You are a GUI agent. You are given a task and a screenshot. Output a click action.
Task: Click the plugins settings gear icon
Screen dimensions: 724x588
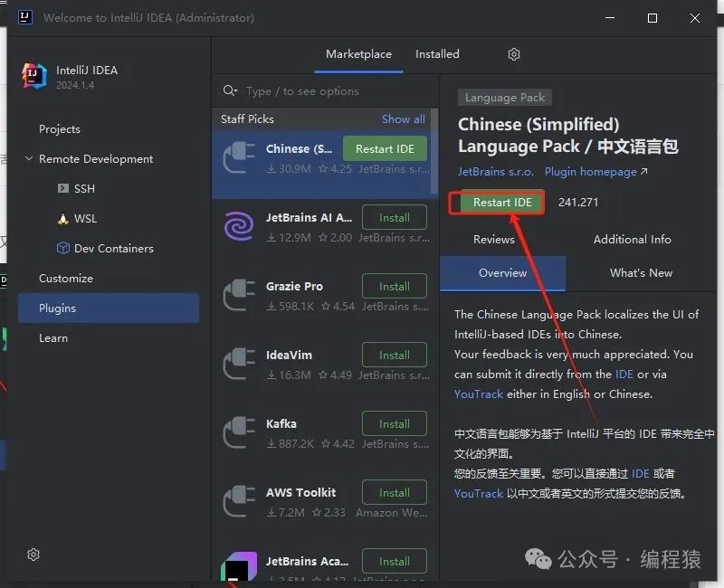514,54
